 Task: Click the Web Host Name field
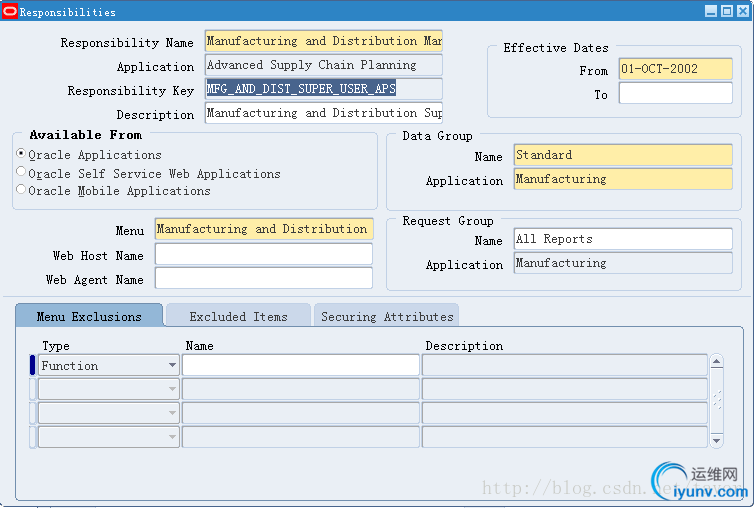tap(264, 254)
